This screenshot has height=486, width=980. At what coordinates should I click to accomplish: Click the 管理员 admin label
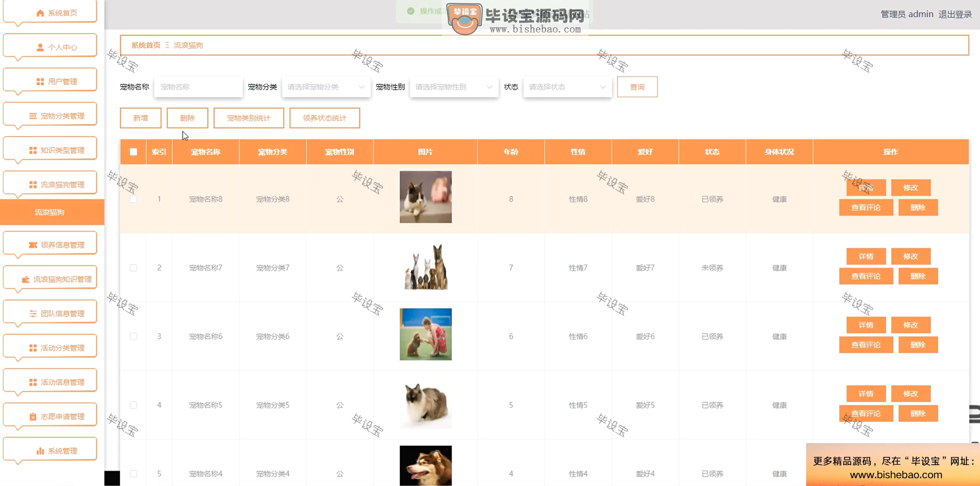pos(907,14)
